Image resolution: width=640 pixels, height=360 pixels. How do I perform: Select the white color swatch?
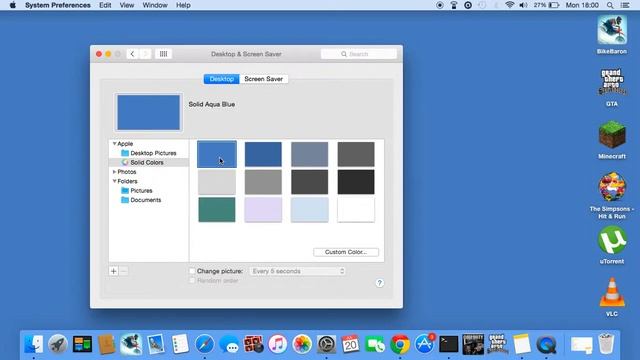click(x=356, y=210)
